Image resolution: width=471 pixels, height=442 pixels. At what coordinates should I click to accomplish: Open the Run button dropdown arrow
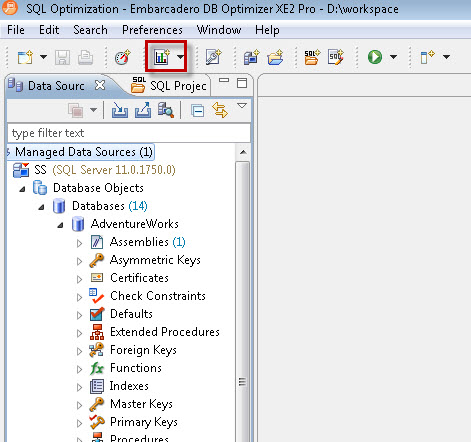tap(393, 57)
